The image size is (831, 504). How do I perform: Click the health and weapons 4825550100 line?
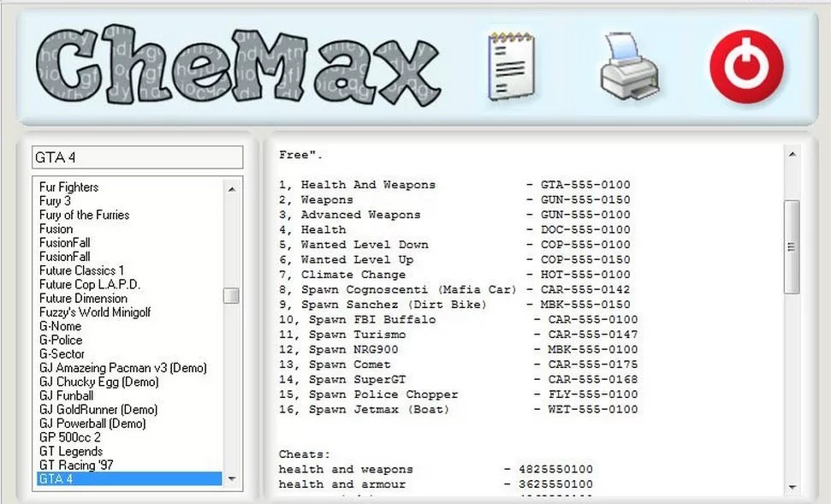436,469
